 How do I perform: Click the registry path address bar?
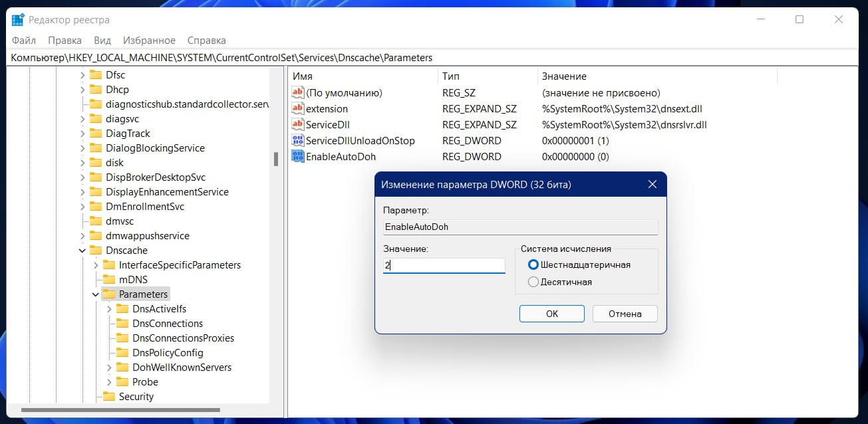coord(434,58)
